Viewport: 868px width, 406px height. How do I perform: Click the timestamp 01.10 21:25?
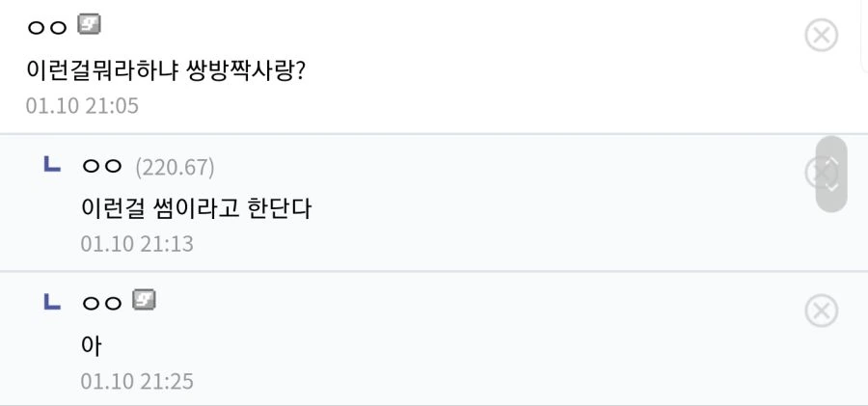137,381
